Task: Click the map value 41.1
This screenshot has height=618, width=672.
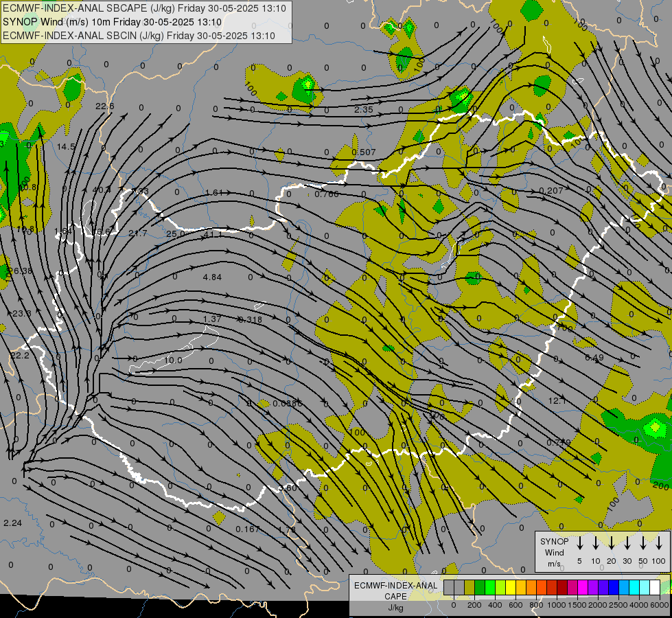Action: point(213,234)
